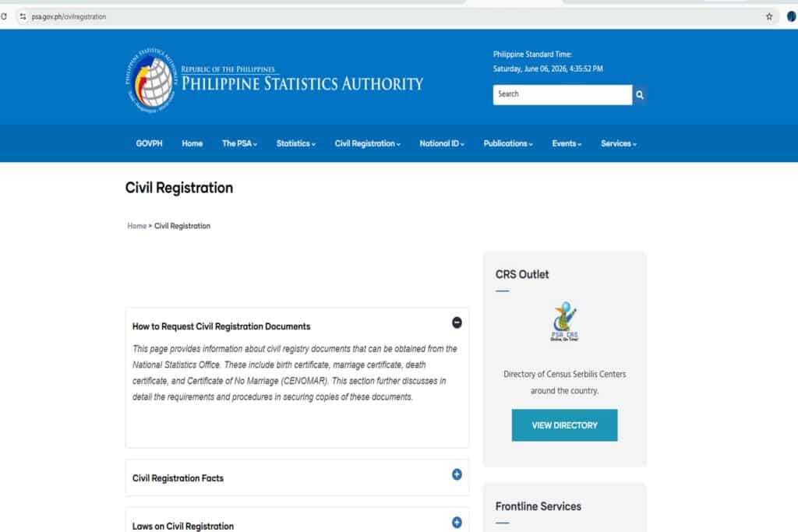The image size is (798, 532).
Task: Open the browser profile avatar icon
Action: click(792, 16)
